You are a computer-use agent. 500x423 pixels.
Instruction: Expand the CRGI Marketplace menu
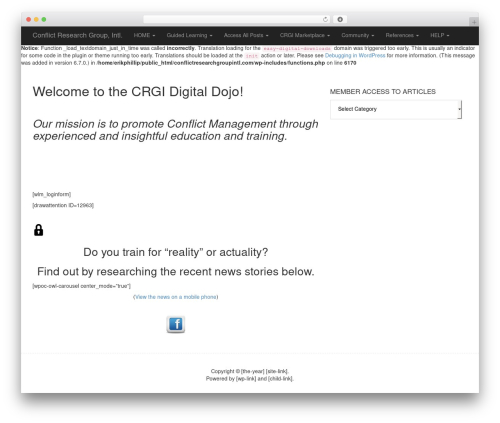(305, 35)
